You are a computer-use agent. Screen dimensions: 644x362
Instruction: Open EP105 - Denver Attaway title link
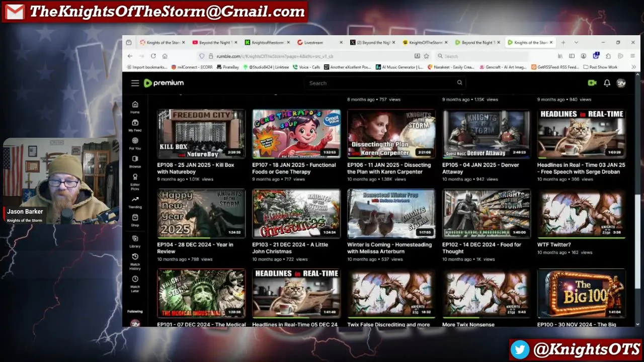pyautogui.click(x=480, y=168)
